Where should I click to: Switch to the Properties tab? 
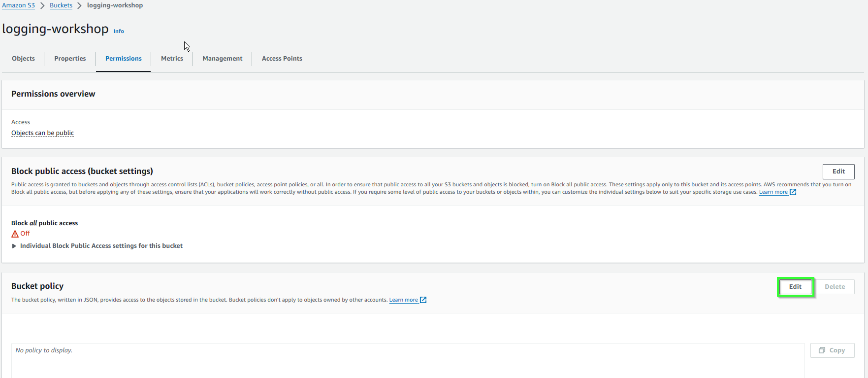70,58
